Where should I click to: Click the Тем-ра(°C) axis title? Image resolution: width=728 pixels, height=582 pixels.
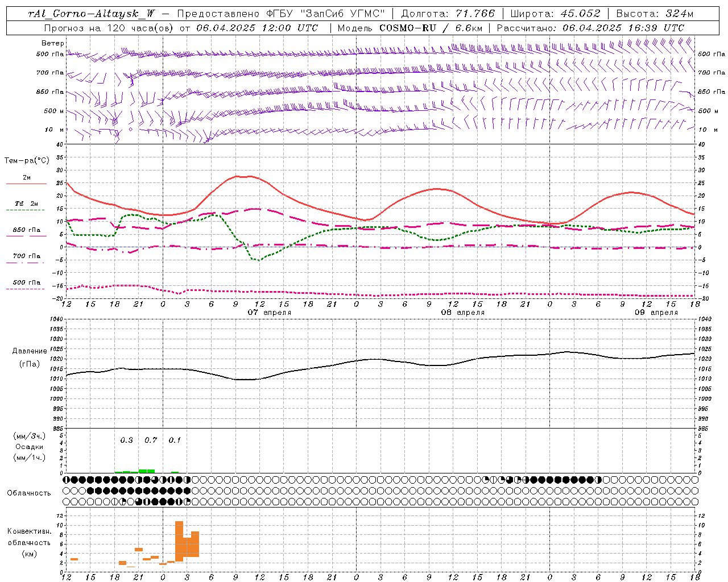click(x=27, y=161)
